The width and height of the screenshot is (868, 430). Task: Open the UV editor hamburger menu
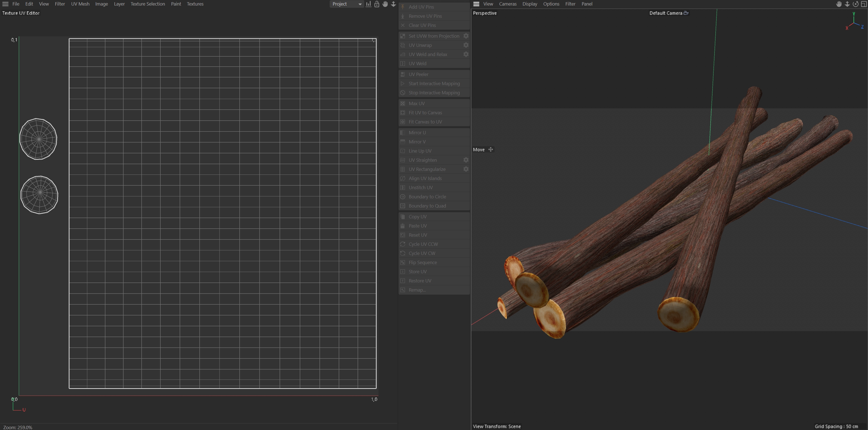coord(5,4)
